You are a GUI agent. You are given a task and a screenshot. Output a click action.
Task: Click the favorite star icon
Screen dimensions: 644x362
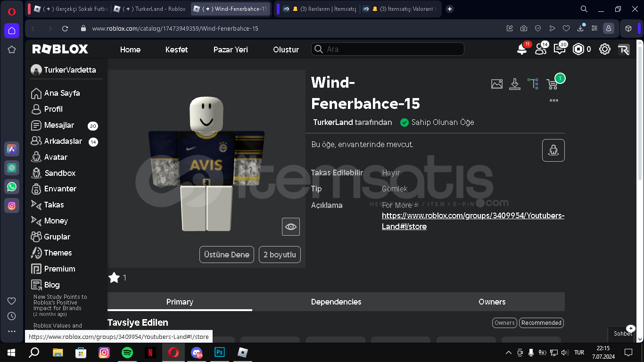point(114,278)
